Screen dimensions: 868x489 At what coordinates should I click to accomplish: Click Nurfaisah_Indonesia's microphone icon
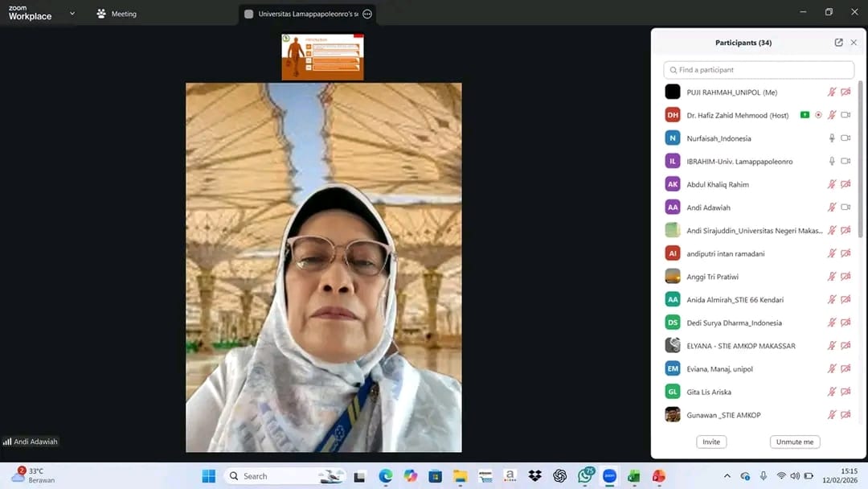pos(832,138)
